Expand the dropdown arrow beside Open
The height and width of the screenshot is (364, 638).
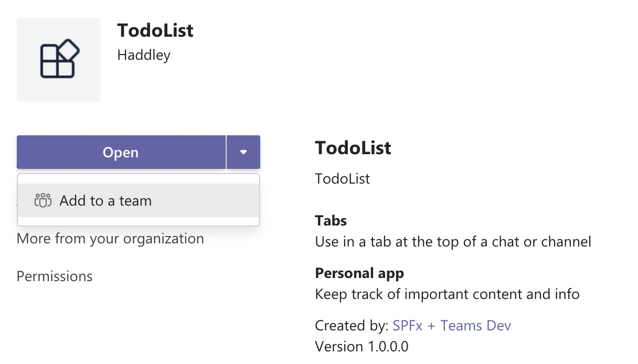243,153
